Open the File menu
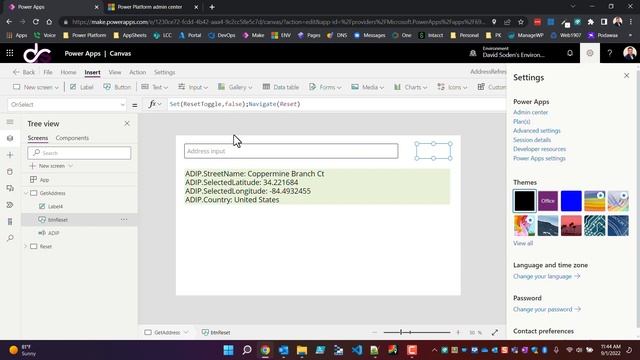The width and height of the screenshot is (640, 360). (x=48, y=72)
